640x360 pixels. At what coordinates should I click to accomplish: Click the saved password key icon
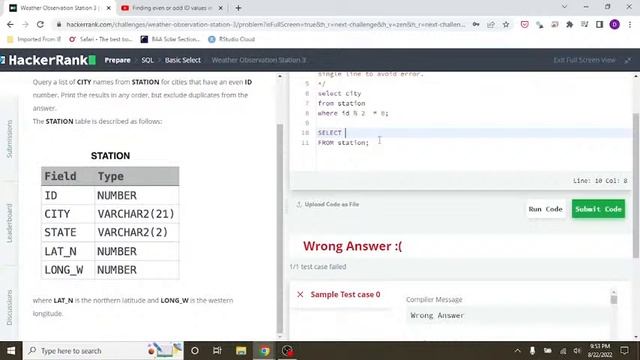(x=476, y=24)
